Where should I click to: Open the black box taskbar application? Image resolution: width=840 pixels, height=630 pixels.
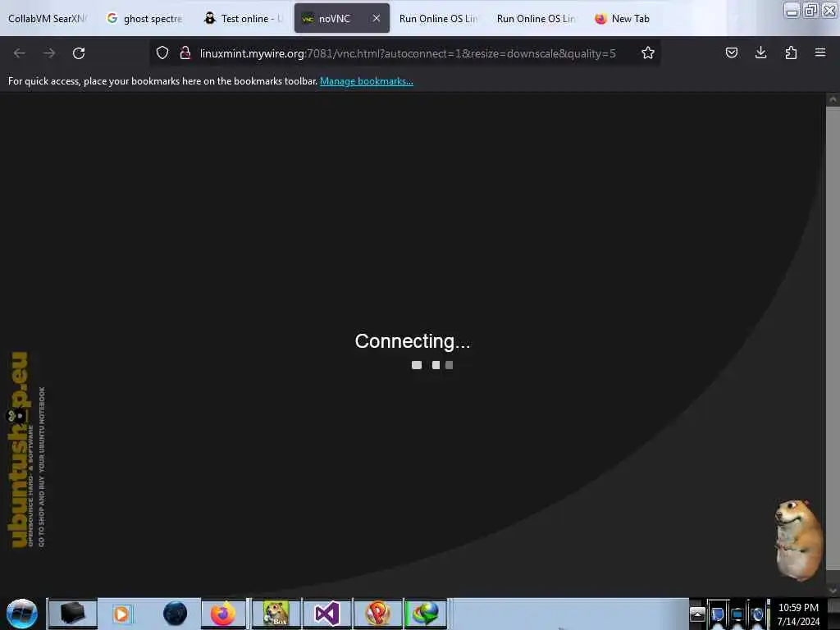pyautogui.click(x=73, y=614)
